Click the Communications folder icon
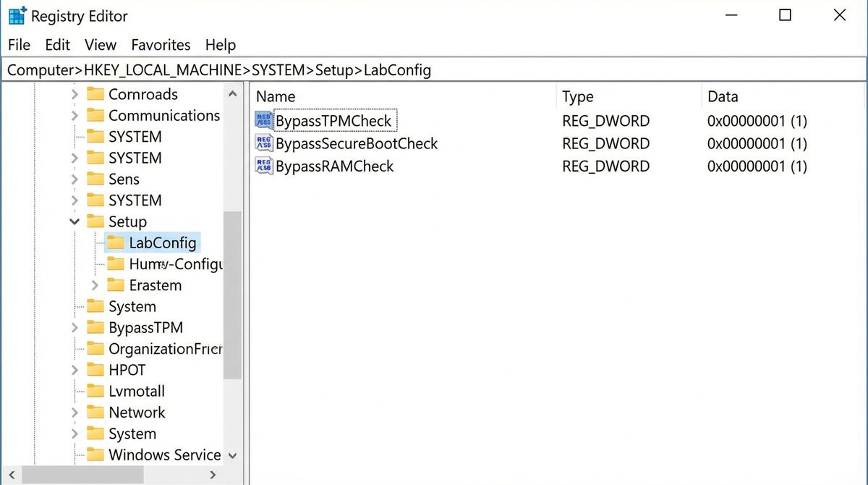The height and width of the screenshot is (485, 868). tap(95, 115)
